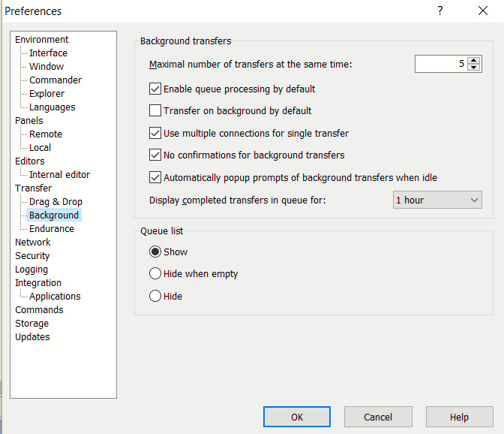
Task: Toggle automatic popup prompts when idle
Action: [x=155, y=178]
